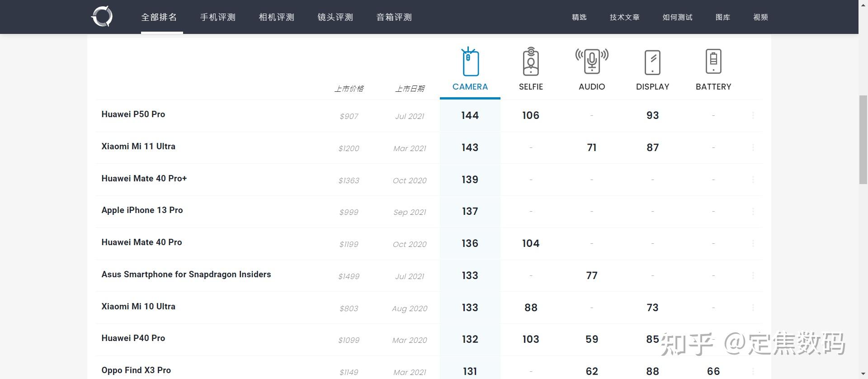Open the 手机评测 menu item
The width and height of the screenshot is (868, 379).
pyautogui.click(x=218, y=17)
